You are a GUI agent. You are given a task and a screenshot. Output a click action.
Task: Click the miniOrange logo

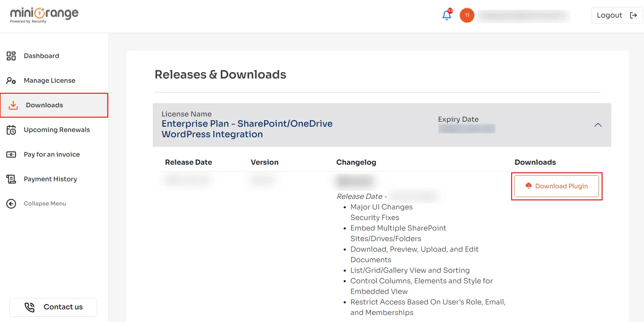tap(44, 15)
